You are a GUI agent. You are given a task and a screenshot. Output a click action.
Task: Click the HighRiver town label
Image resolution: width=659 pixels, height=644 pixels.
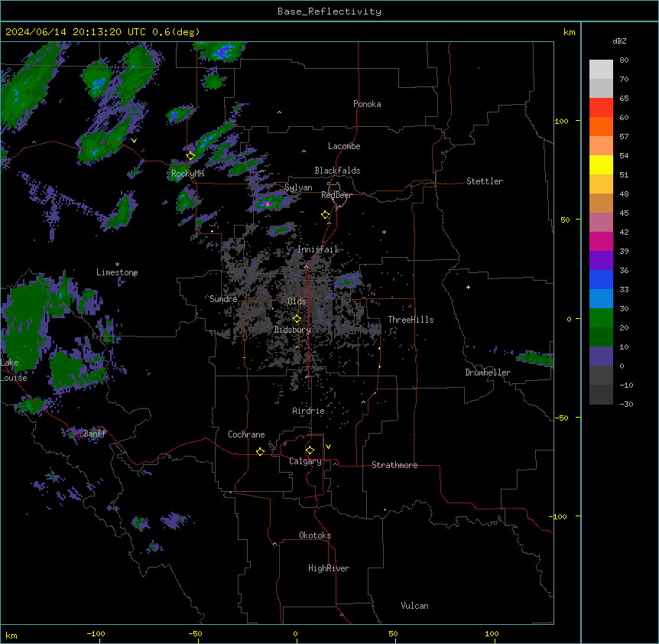pyautogui.click(x=329, y=568)
